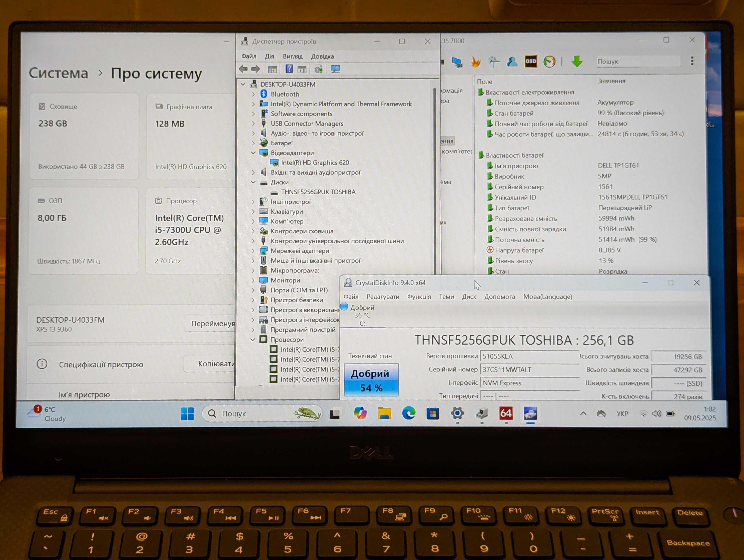Open File Explorer from taskbar
This screenshot has width=744, height=560.
(384, 413)
